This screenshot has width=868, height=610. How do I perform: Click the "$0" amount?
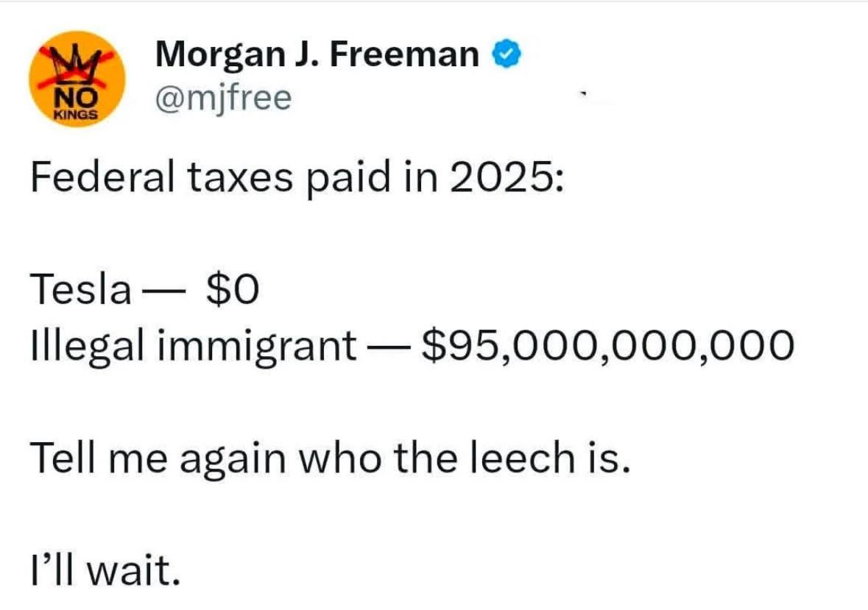click(x=233, y=292)
